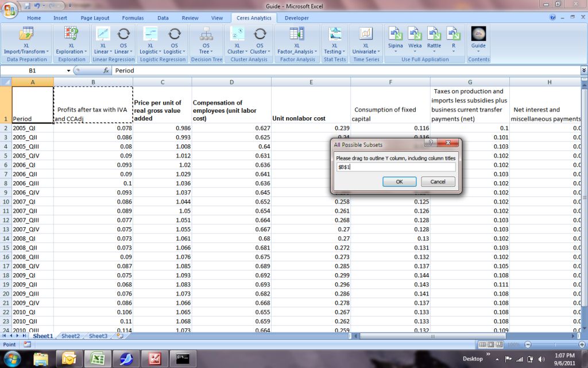Screen dimensions: 588x368
Task: Open the View ribbon tab
Action: (x=216, y=18)
